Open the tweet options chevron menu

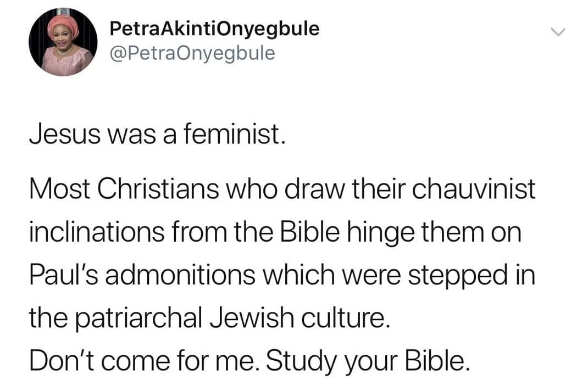click(x=558, y=32)
